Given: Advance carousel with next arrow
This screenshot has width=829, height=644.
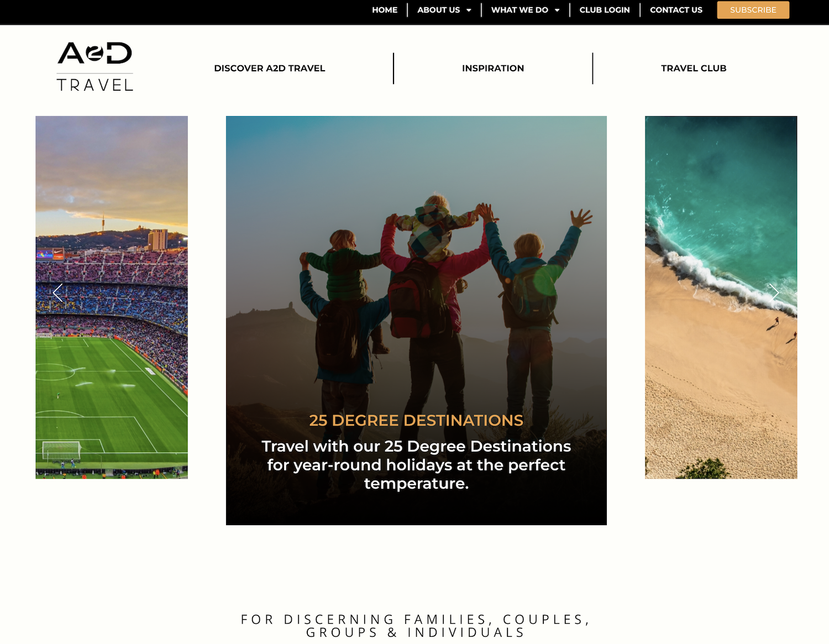Looking at the screenshot, I should click(x=775, y=292).
